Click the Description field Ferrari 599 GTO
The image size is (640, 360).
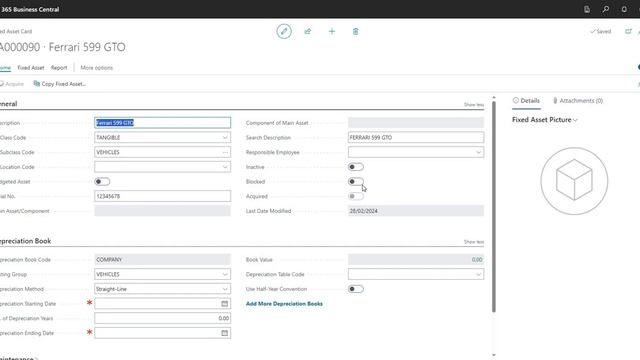pos(162,123)
